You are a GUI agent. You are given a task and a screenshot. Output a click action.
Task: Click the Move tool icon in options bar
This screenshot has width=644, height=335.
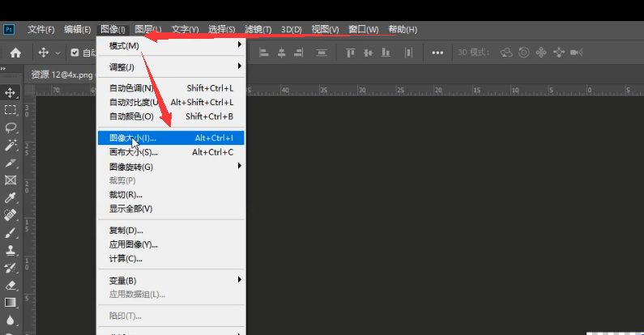pyautogui.click(x=43, y=53)
